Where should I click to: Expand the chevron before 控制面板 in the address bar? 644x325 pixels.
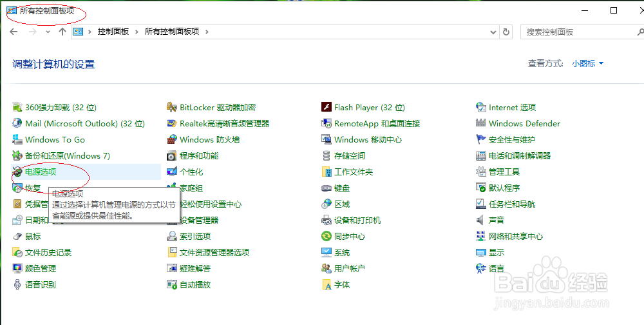pos(90,32)
